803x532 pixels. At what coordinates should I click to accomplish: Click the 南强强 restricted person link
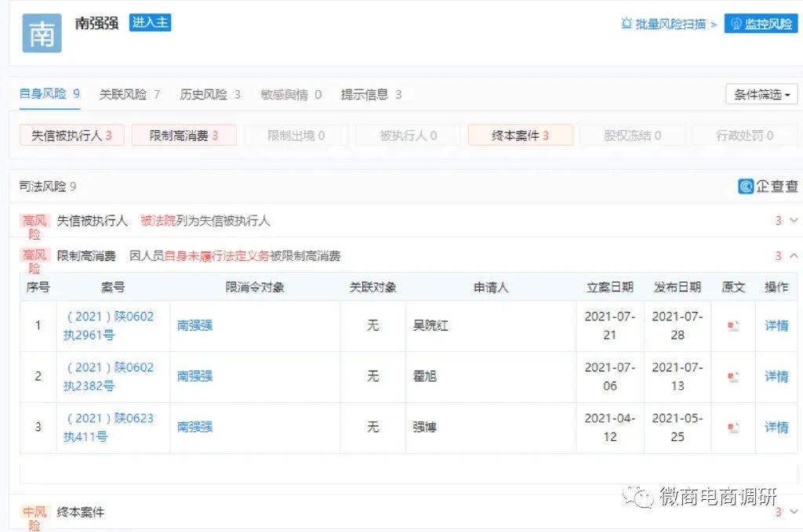[x=194, y=325]
